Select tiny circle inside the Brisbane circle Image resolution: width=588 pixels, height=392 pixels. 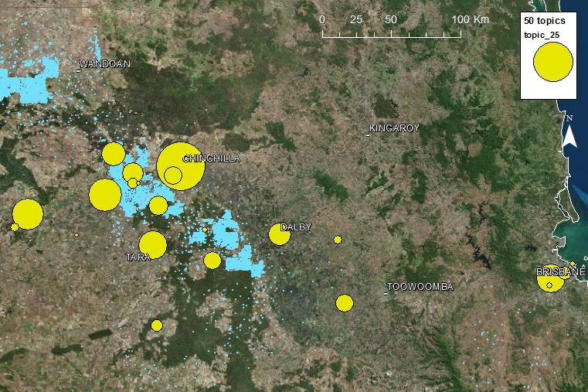(x=549, y=285)
